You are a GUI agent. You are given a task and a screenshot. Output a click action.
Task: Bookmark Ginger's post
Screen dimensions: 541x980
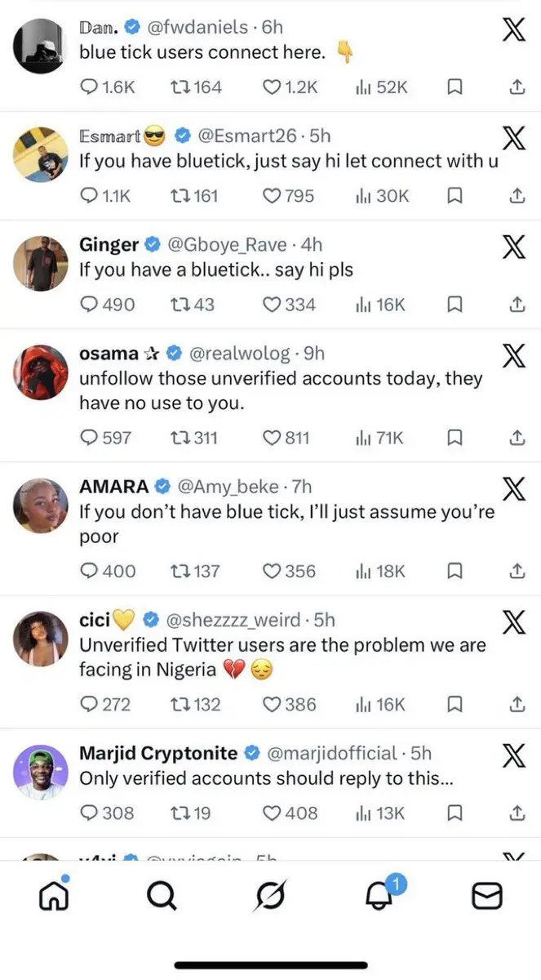click(456, 305)
